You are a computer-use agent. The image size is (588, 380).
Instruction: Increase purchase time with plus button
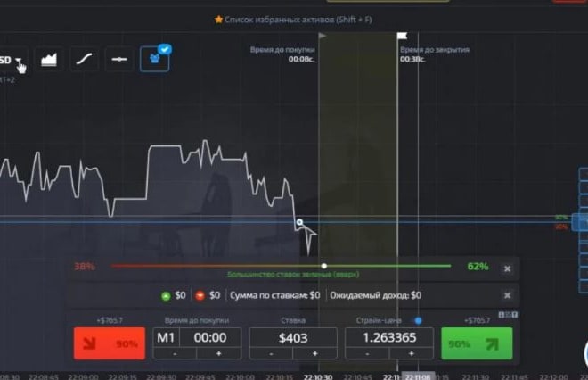[219, 353]
